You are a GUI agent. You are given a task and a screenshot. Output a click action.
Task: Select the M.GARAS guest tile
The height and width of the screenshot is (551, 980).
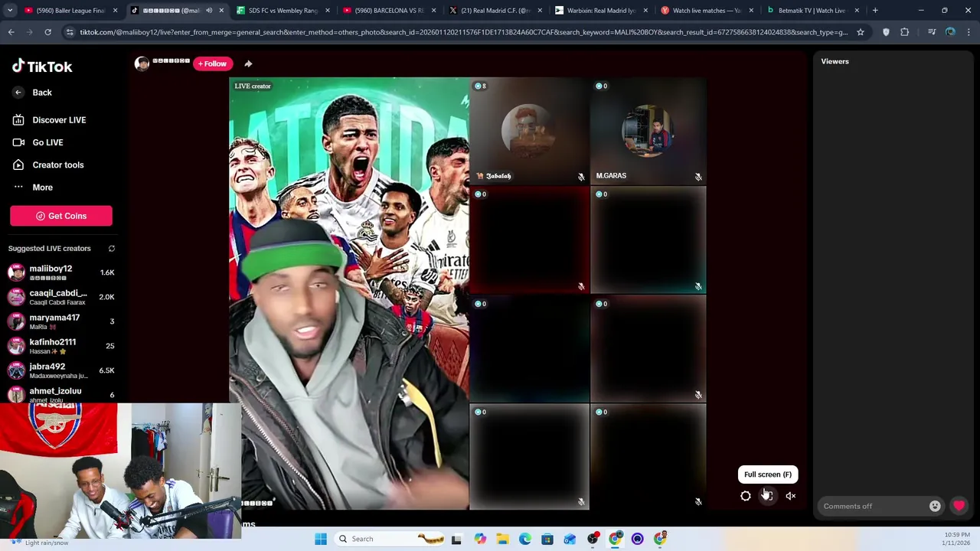(x=648, y=131)
